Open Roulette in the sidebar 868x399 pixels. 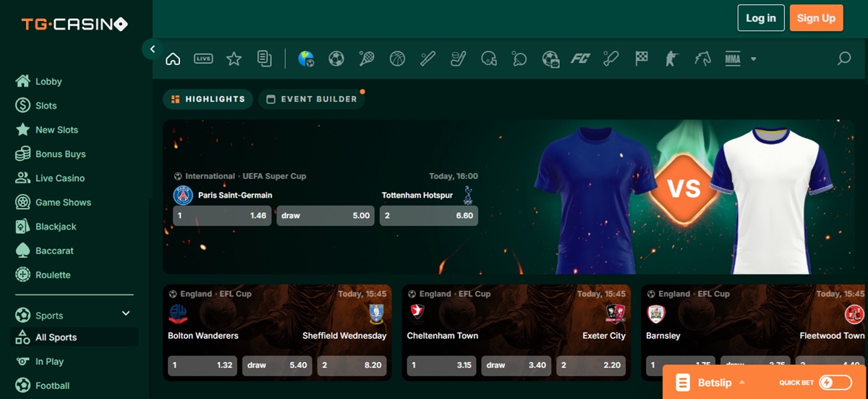[x=53, y=275]
